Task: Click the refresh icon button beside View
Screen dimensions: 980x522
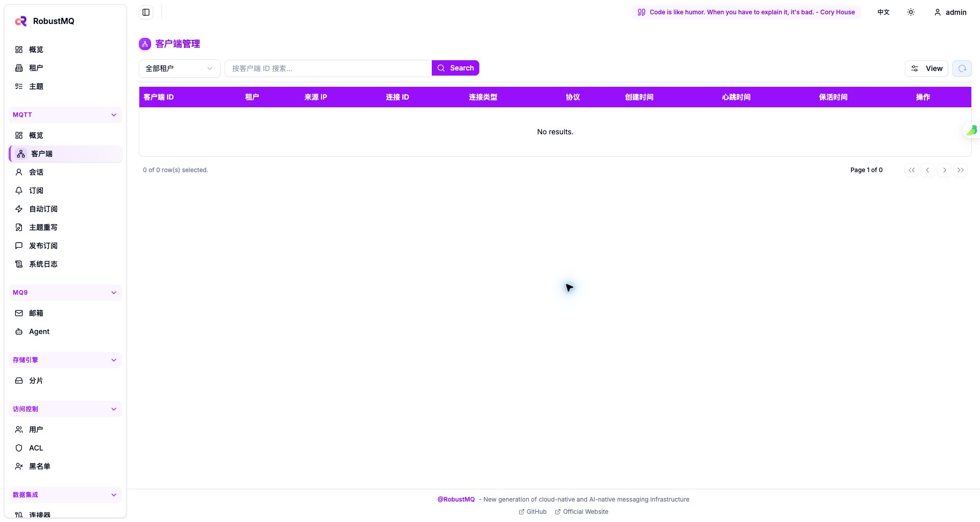Action: 962,68
